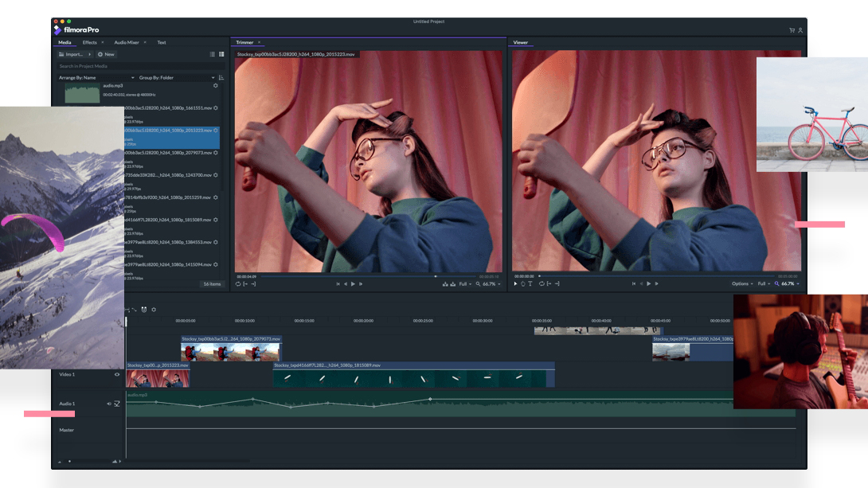
Task: Click the New button in media panel
Action: (x=106, y=54)
